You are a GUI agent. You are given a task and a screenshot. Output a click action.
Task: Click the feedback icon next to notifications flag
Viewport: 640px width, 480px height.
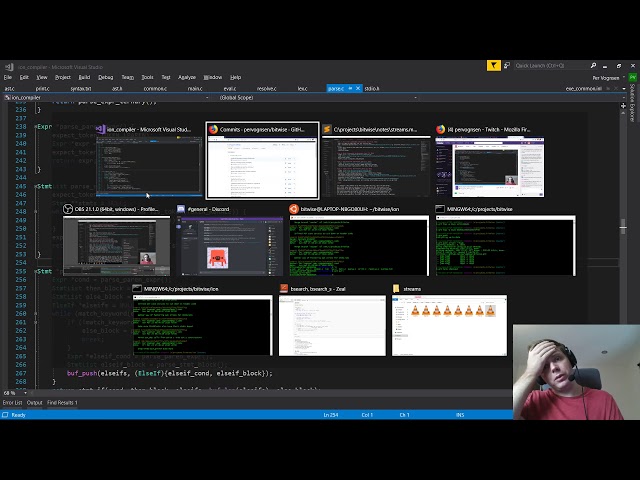(x=507, y=65)
